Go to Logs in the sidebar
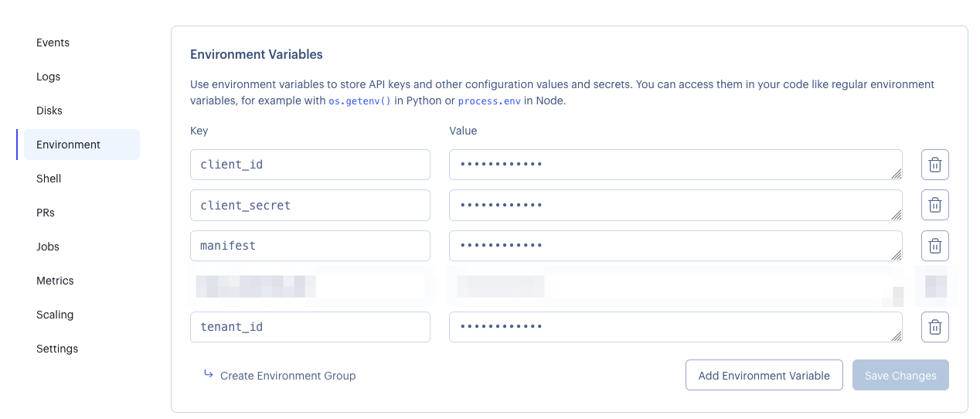Screen dimensions: 980x419 pos(48,77)
